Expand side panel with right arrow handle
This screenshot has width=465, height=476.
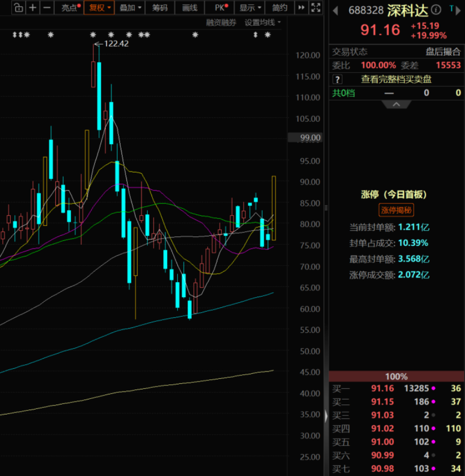(326, 416)
